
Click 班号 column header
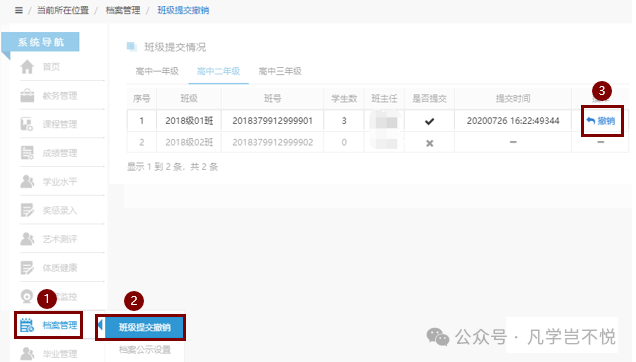point(272,99)
